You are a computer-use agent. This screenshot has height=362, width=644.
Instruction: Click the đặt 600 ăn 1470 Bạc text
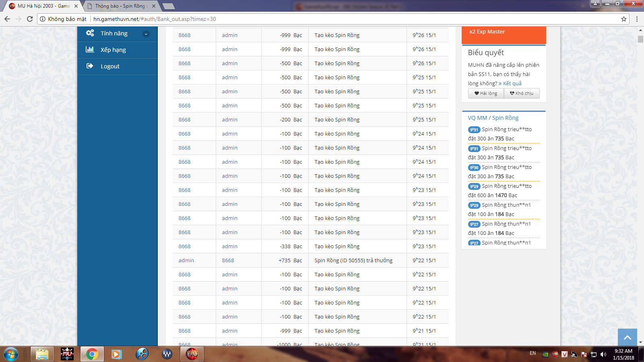tap(492, 195)
